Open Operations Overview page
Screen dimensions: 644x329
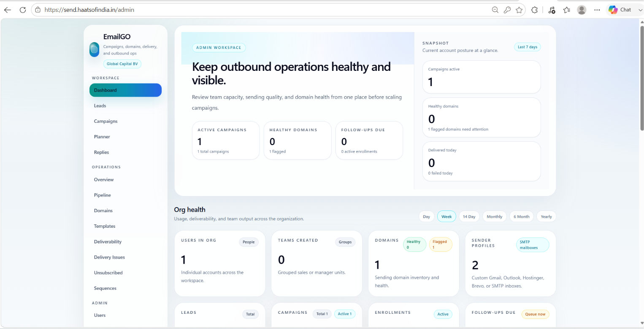click(x=125, y=180)
